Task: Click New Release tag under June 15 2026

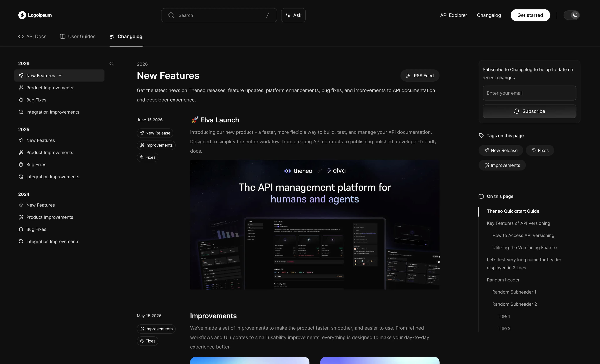Action: click(x=155, y=133)
